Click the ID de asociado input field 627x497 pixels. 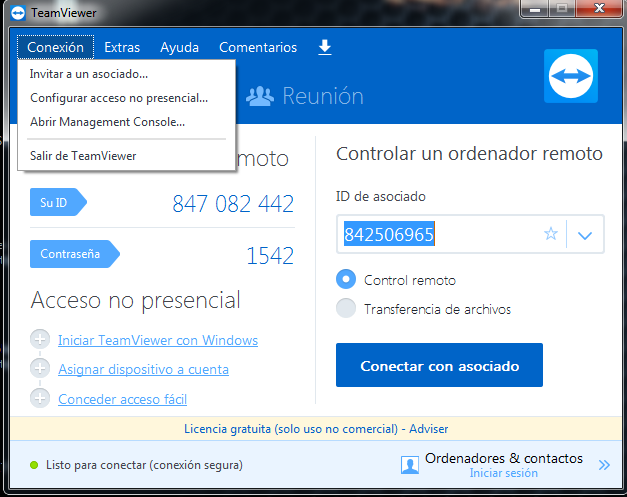point(470,234)
